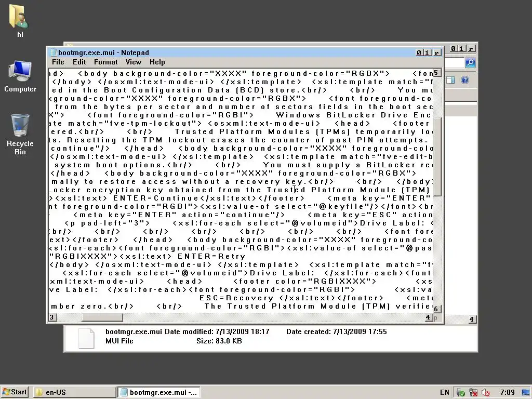The height and width of the screenshot is (399, 532).
Task: Minimize the Explorer window behind Notepad
Action: 453,48
